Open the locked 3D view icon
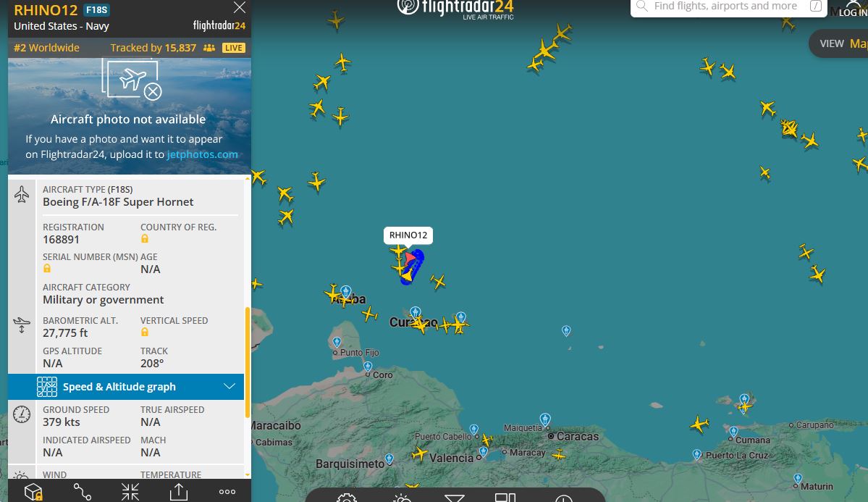The width and height of the screenshot is (868, 502). pos(33,491)
